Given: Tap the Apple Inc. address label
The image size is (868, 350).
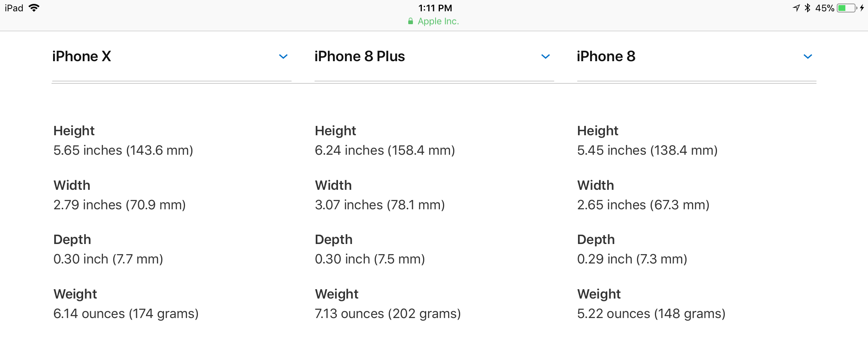Looking at the screenshot, I should pos(438,21).
